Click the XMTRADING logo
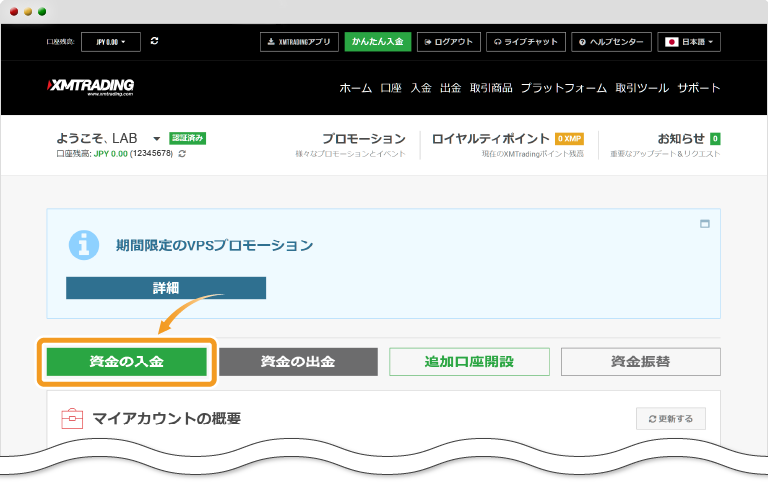This screenshot has height=484, width=768. [x=91, y=87]
